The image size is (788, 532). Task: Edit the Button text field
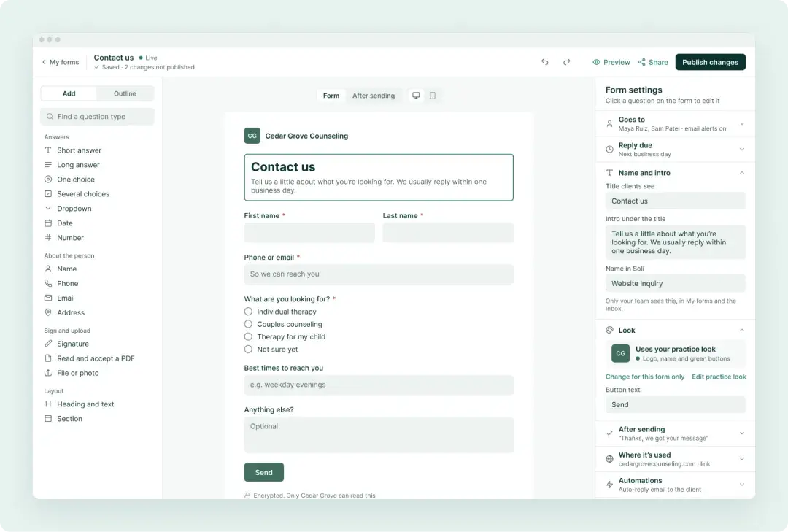pyautogui.click(x=676, y=405)
